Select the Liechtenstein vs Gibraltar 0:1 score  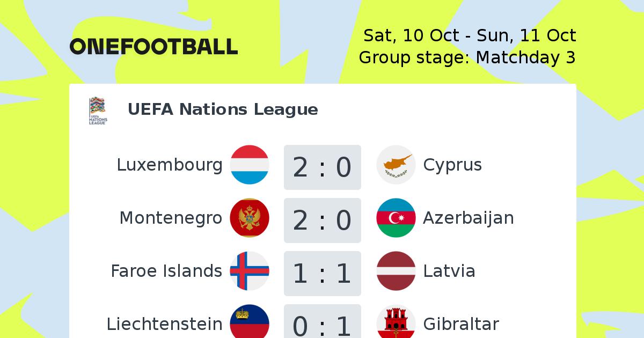pos(323,321)
